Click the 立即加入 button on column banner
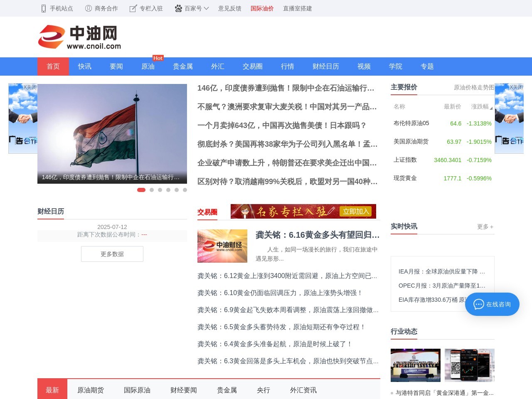 click(x=356, y=211)
